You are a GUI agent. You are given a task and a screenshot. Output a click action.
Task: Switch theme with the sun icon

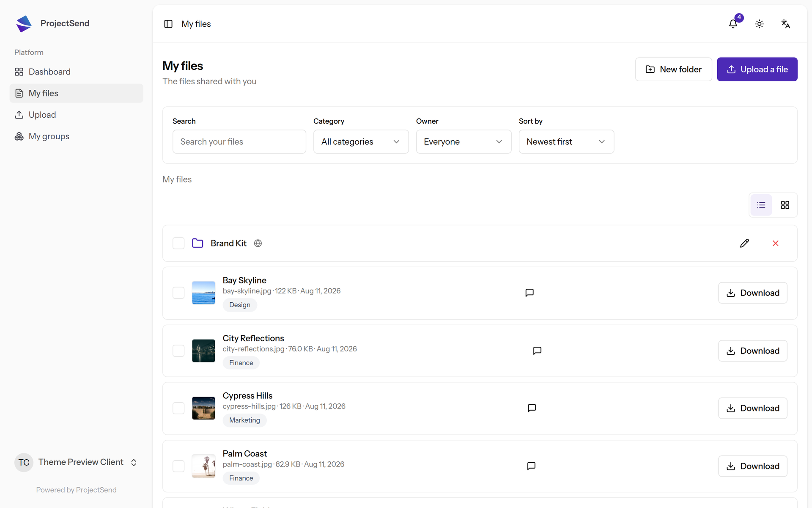[x=760, y=24]
